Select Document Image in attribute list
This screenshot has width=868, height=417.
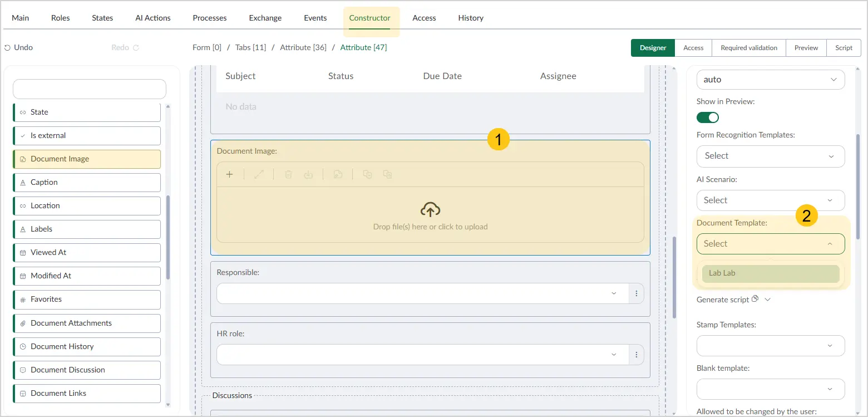[x=87, y=159]
